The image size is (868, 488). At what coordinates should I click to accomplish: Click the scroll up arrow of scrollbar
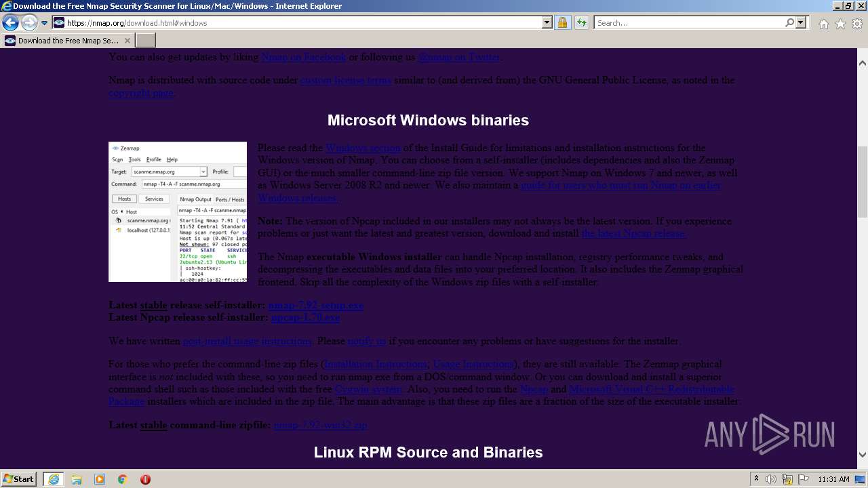point(863,63)
